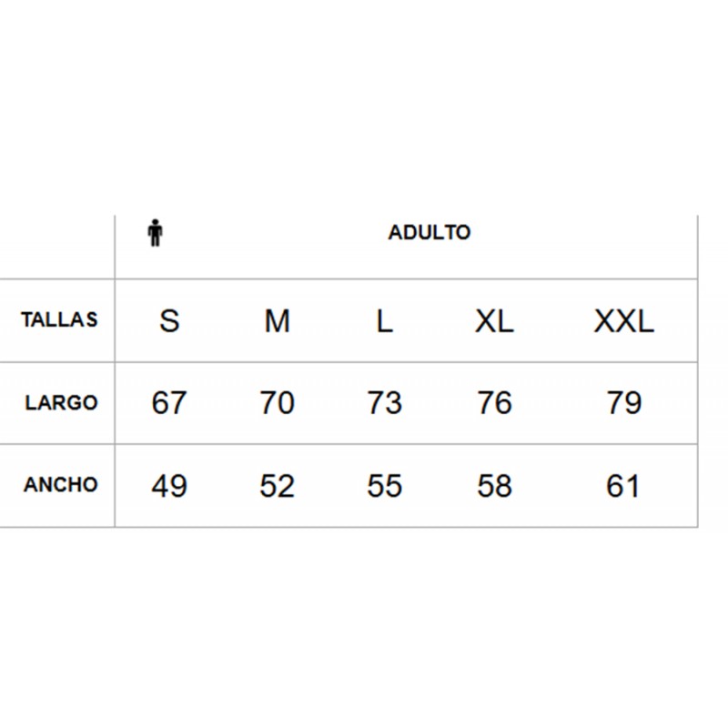Select the XXL size header
The image size is (728, 728).
click(624, 321)
